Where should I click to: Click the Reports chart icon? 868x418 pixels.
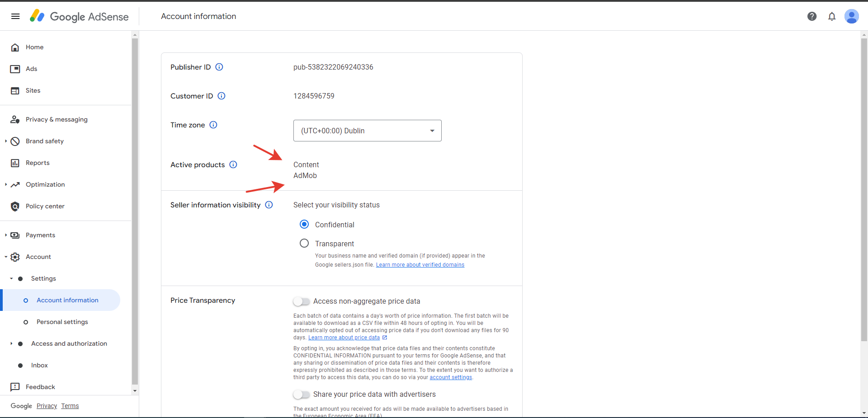coord(15,163)
